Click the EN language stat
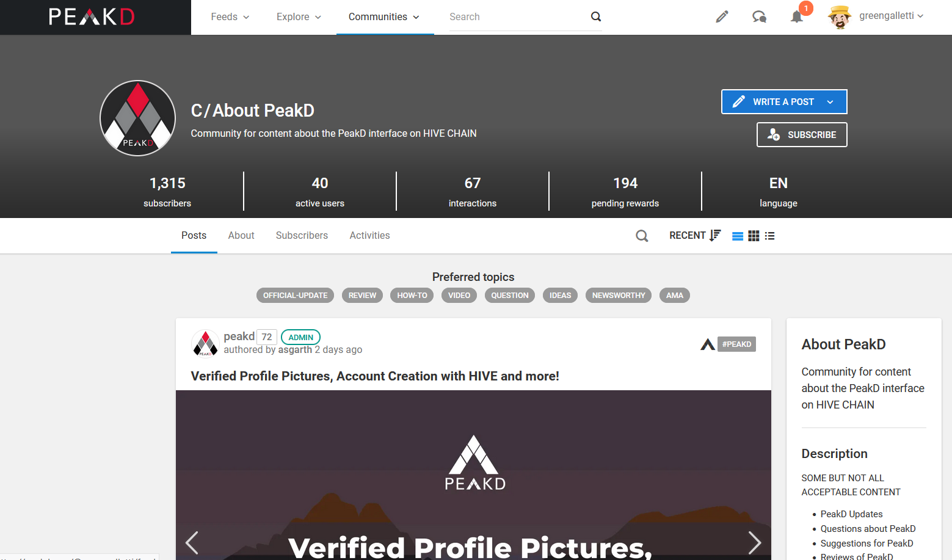Image resolution: width=952 pixels, height=560 pixels. tap(779, 192)
